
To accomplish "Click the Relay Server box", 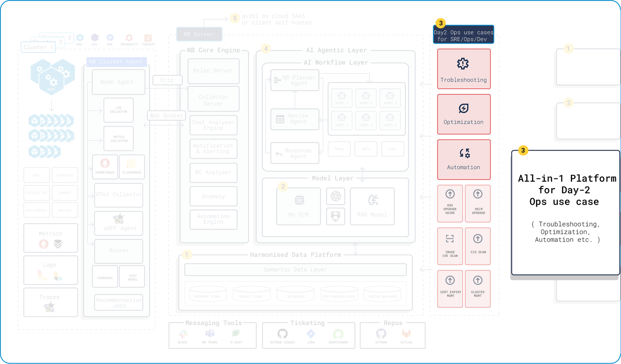I will pos(213,71).
